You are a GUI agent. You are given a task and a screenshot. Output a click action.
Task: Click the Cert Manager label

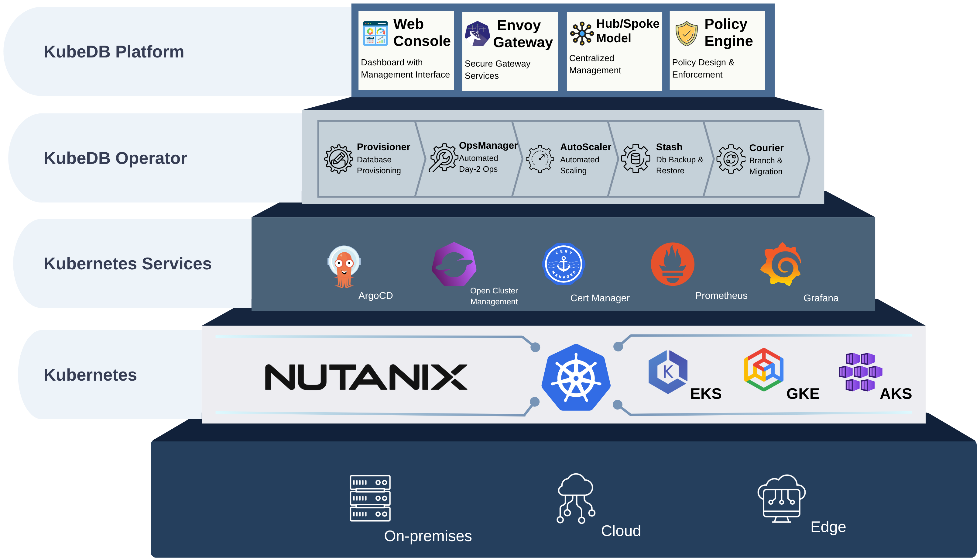(600, 298)
